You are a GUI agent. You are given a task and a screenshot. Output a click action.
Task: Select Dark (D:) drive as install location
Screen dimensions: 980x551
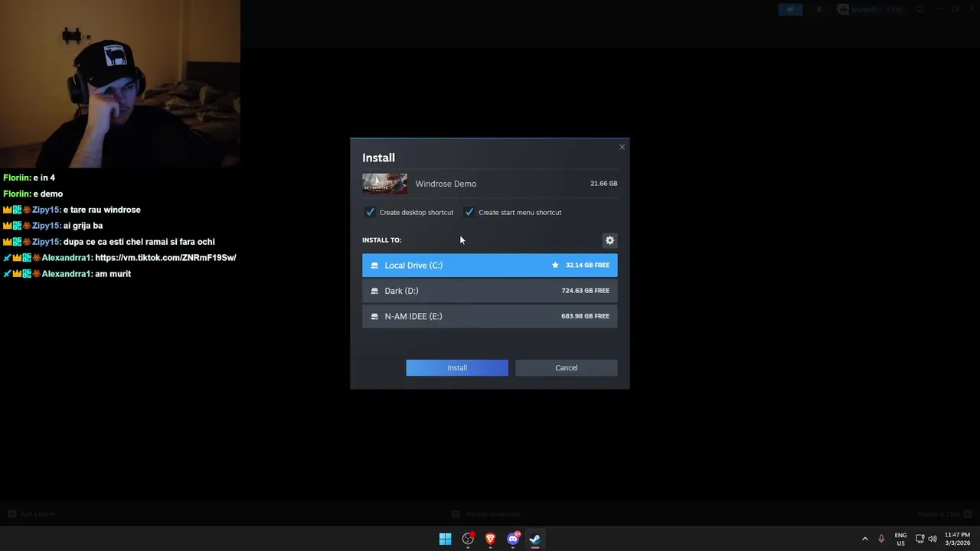489,291
